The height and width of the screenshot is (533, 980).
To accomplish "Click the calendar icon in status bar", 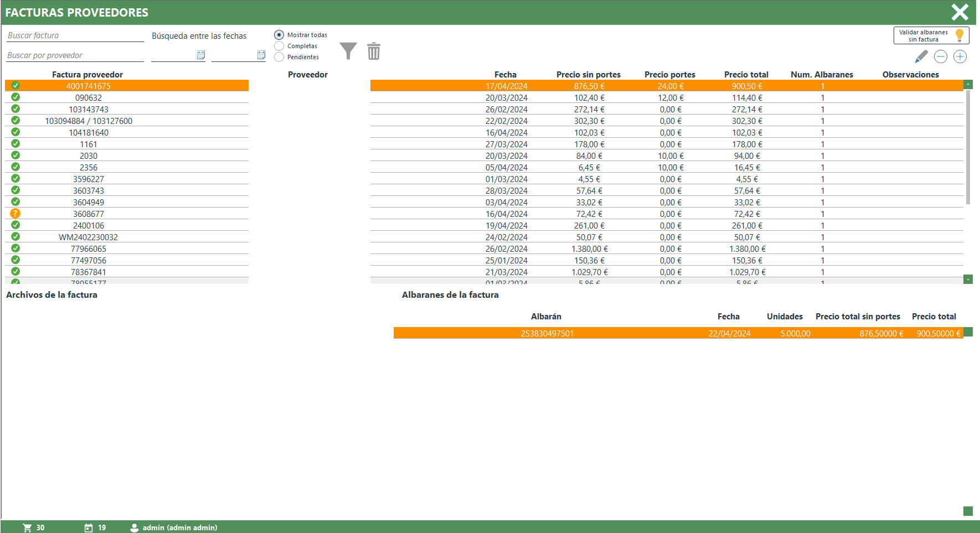I will (x=89, y=527).
